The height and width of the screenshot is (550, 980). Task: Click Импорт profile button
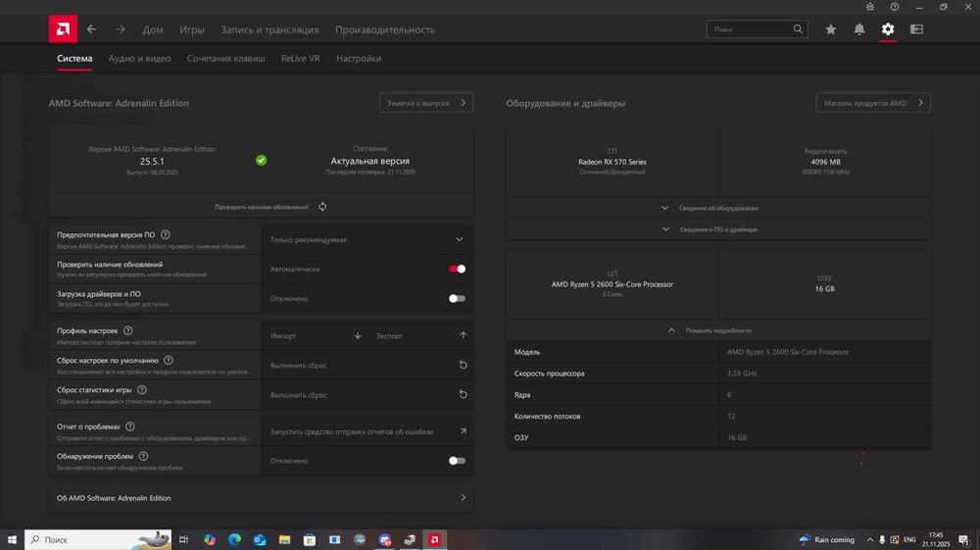pyautogui.click(x=316, y=335)
